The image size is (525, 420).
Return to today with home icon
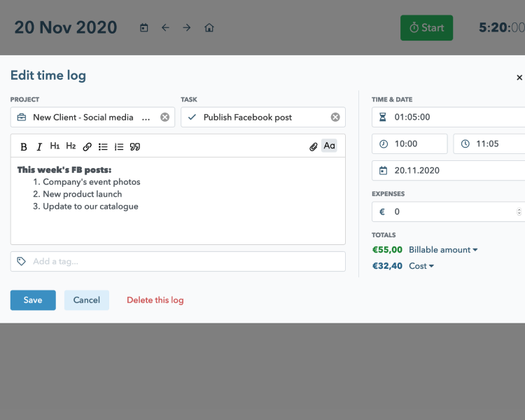coord(209,27)
